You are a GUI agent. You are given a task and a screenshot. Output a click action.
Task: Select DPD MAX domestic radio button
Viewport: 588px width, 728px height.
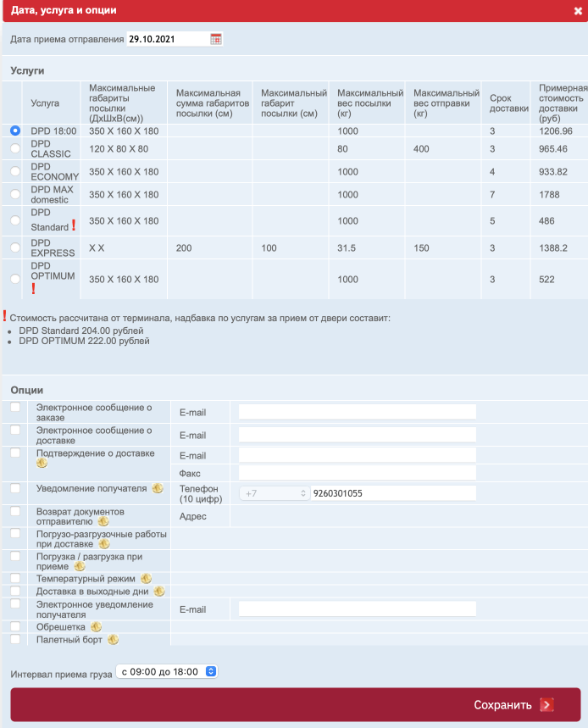coord(15,193)
